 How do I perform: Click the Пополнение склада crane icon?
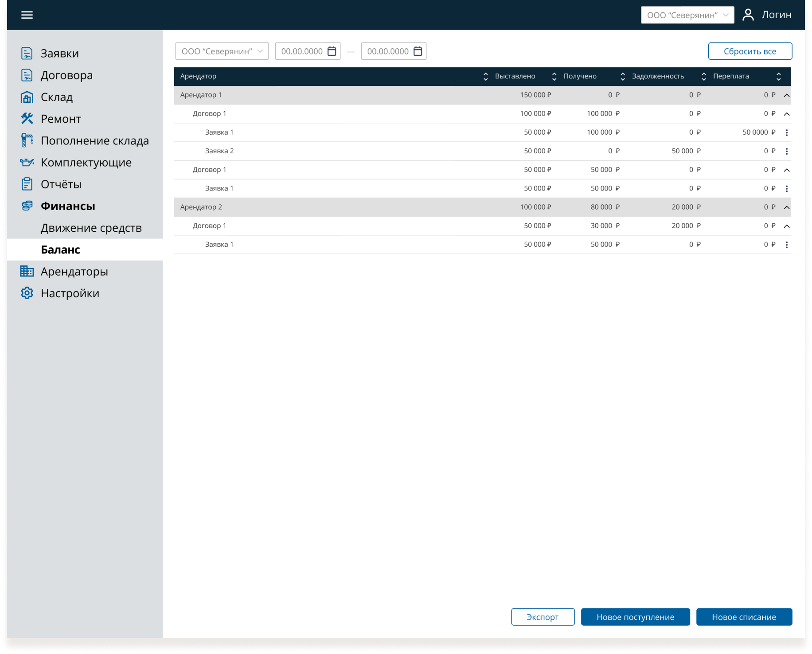click(27, 140)
